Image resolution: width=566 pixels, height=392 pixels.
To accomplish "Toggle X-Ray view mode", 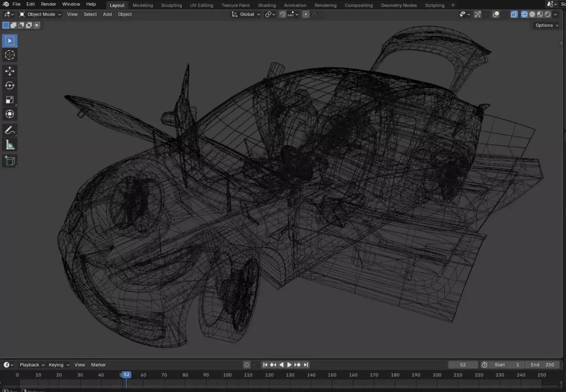I will click(514, 14).
